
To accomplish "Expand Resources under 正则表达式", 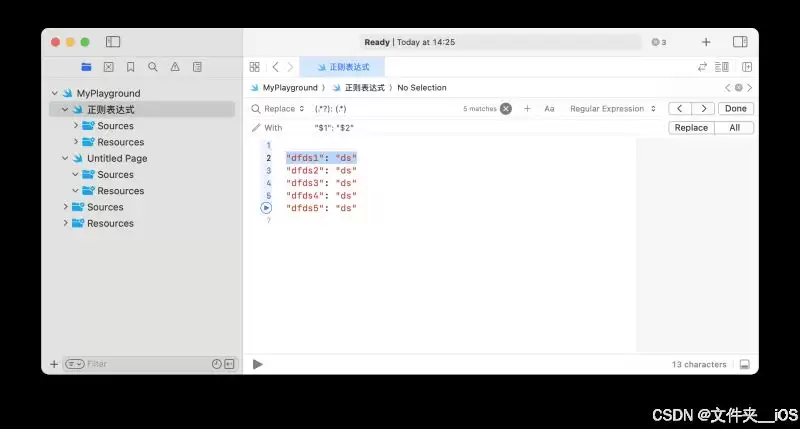I will 76,141.
